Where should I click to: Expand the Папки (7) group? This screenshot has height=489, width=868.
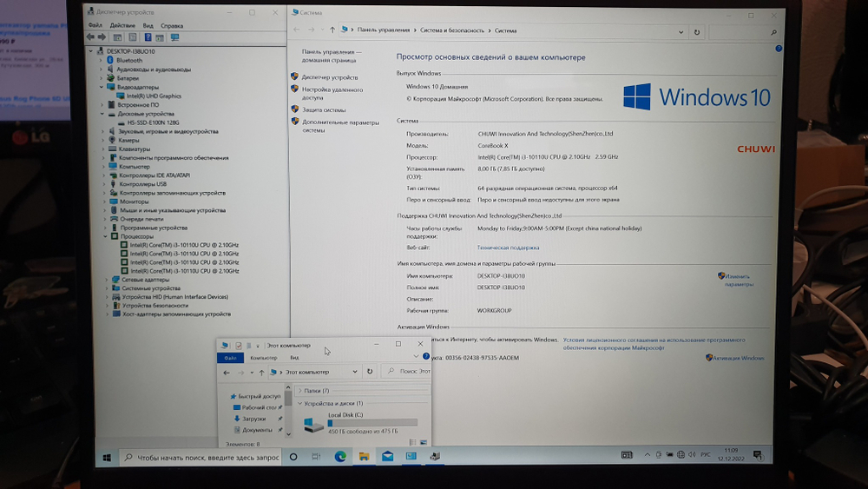[300, 391]
